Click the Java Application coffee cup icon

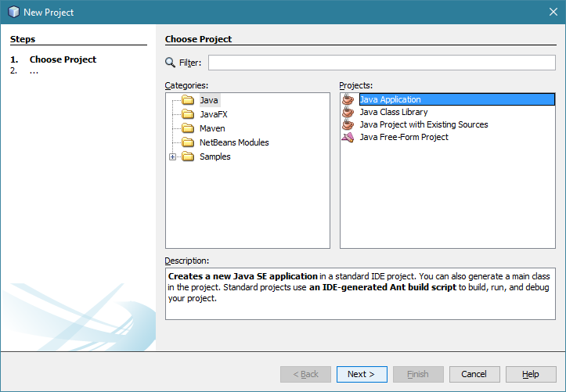(348, 99)
